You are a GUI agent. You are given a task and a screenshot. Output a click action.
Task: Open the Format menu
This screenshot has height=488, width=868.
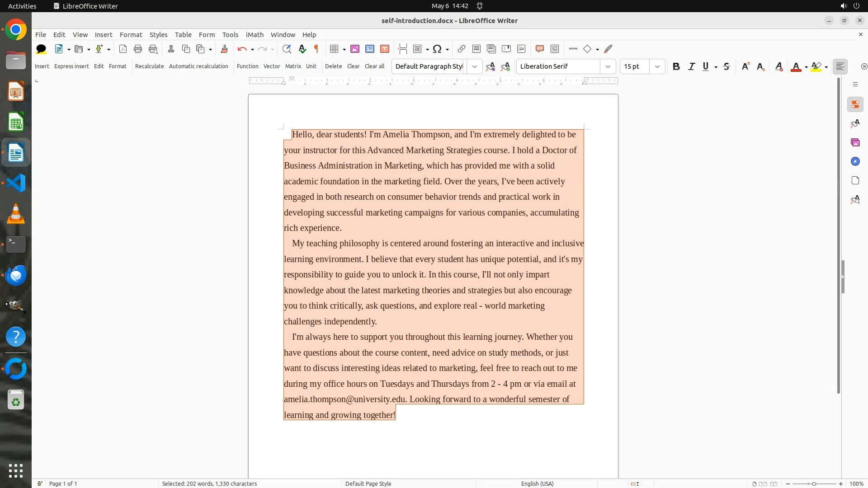pyautogui.click(x=131, y=34)
